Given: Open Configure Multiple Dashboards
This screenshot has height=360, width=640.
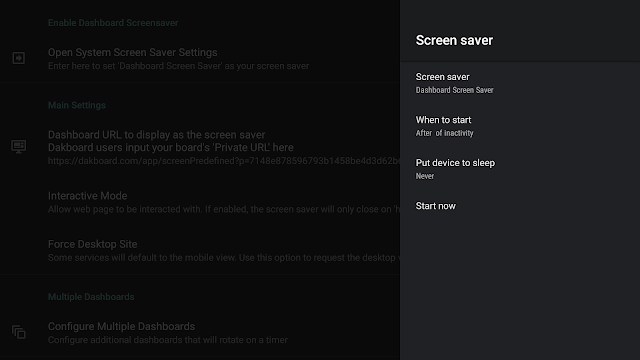Looking at the screenshot, I should [x=200, y=333].
